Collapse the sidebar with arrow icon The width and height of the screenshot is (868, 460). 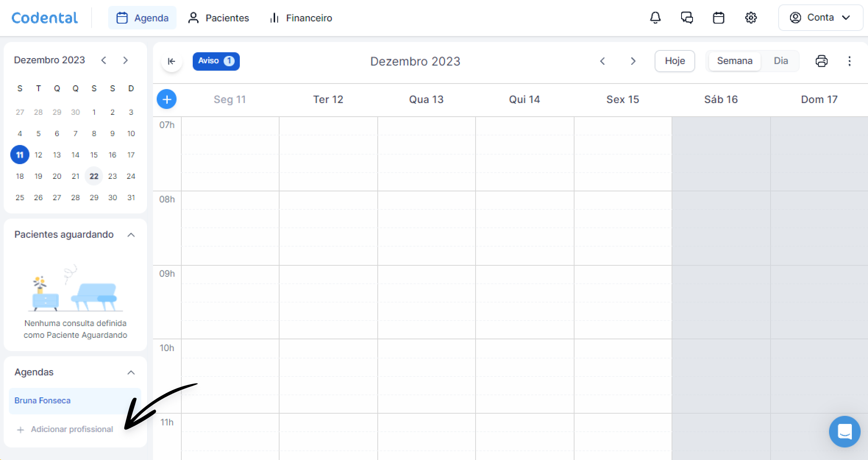pos(171,61)
